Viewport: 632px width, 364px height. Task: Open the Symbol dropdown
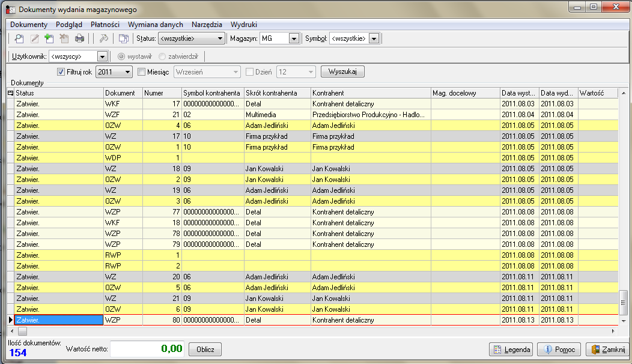[374, 38]
